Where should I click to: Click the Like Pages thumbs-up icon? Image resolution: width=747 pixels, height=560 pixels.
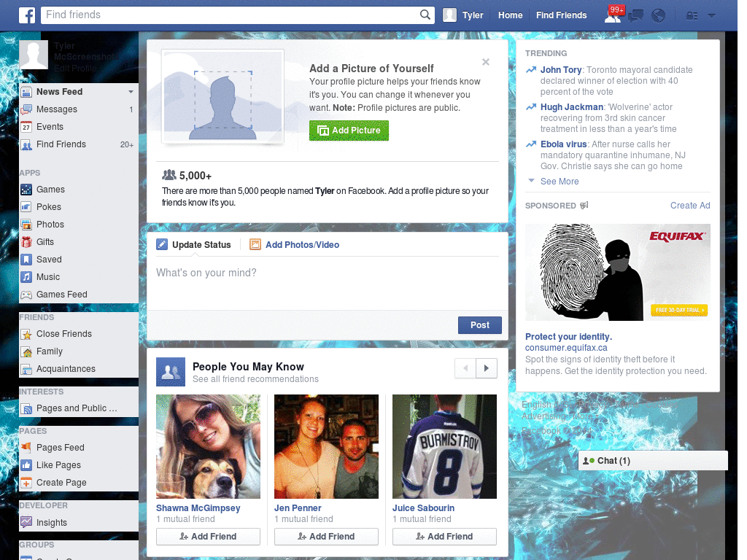[x=26, y=465]
